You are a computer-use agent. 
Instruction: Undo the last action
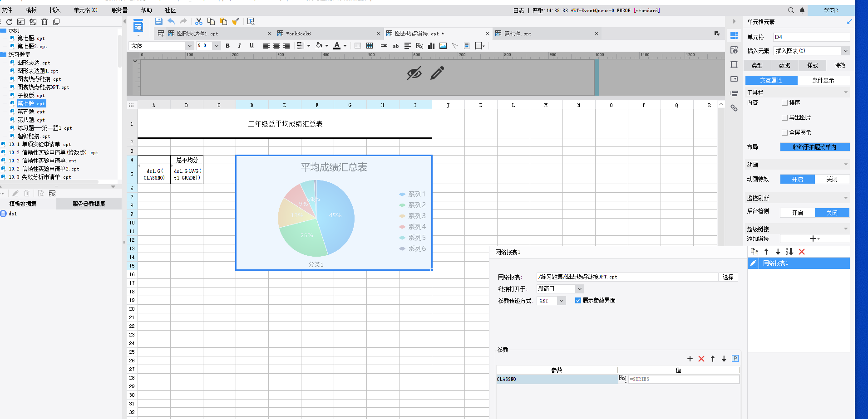point(171,21)
